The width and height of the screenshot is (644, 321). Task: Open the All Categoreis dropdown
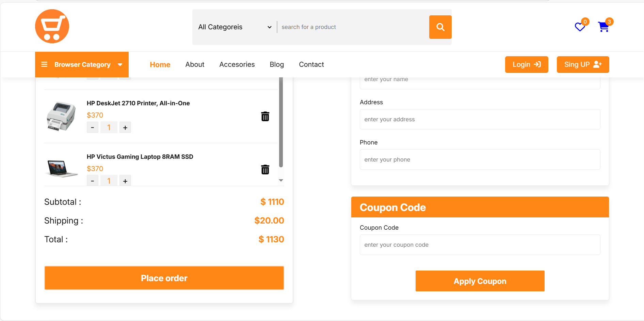coord(234,27)
